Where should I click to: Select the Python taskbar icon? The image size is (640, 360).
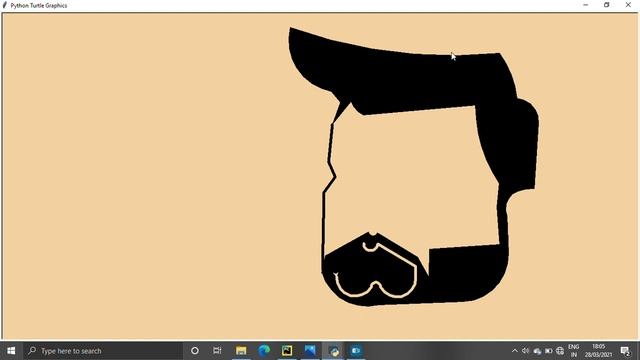333,351
